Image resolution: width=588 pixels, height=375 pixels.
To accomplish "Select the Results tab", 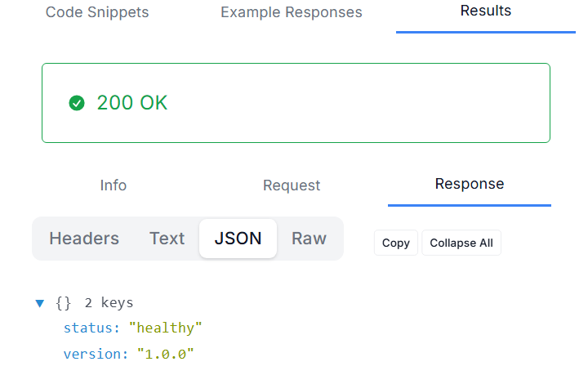I will tap(486, 11).
